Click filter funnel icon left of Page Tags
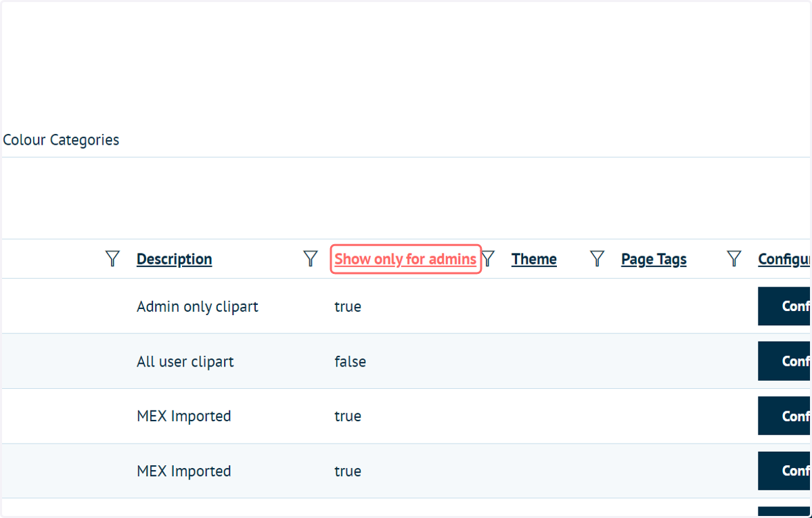The width and height of the screenshot is (812, 518). pos(597,258)
